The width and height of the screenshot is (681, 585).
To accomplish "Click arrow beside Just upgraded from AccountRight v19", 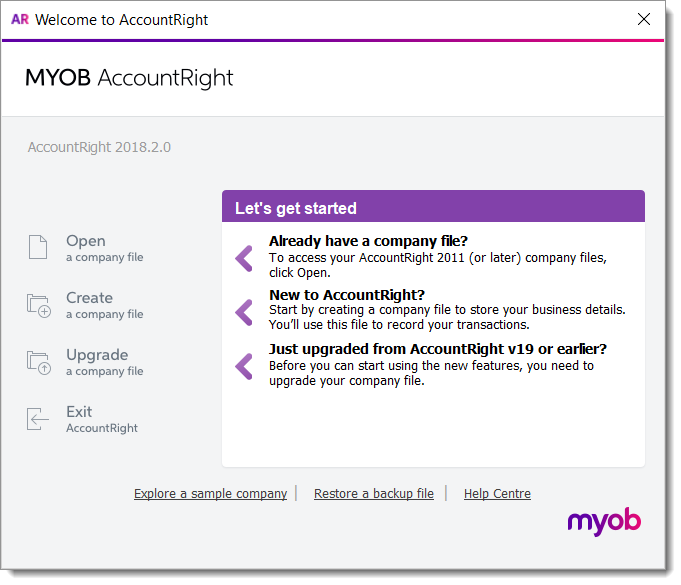I will (244, 366).
